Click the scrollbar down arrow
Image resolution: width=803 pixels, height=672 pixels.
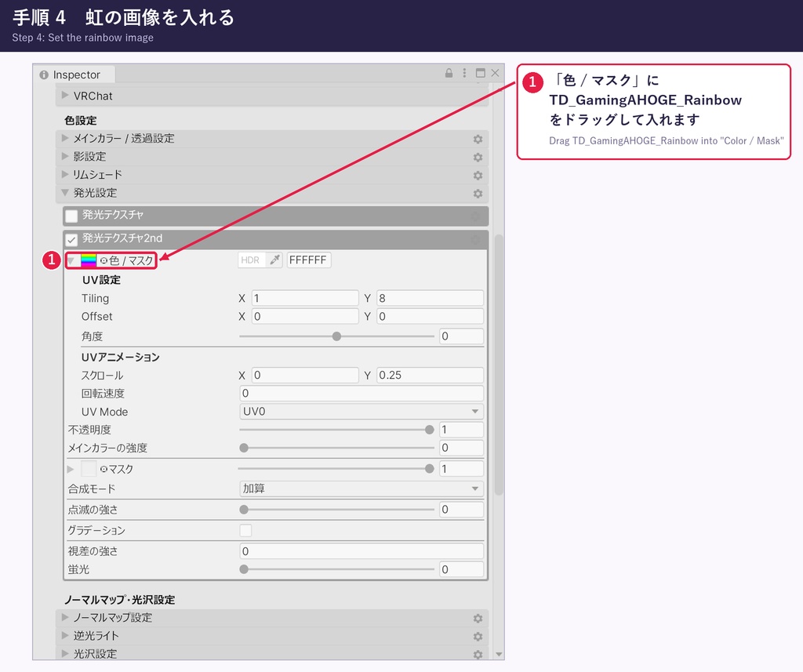pos(499,655)
